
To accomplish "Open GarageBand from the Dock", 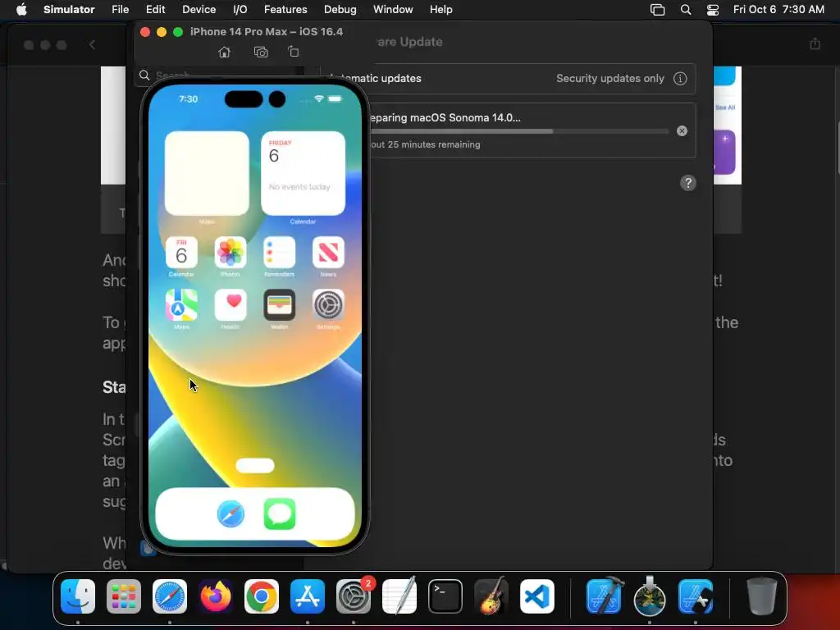I will click(491, 596).
